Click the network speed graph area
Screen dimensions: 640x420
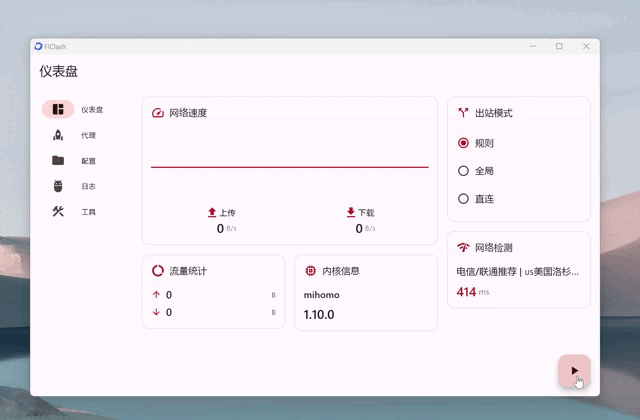click(290, 160)
